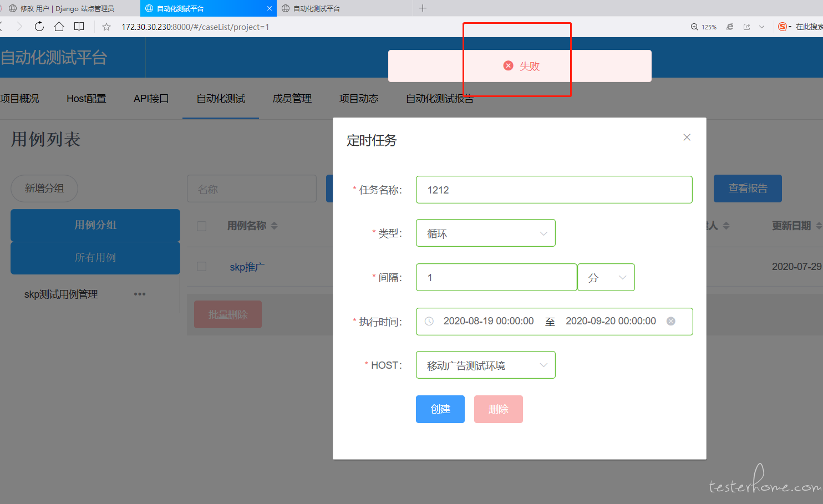
Task: Open a new browser tab
Action: point(423,8)
